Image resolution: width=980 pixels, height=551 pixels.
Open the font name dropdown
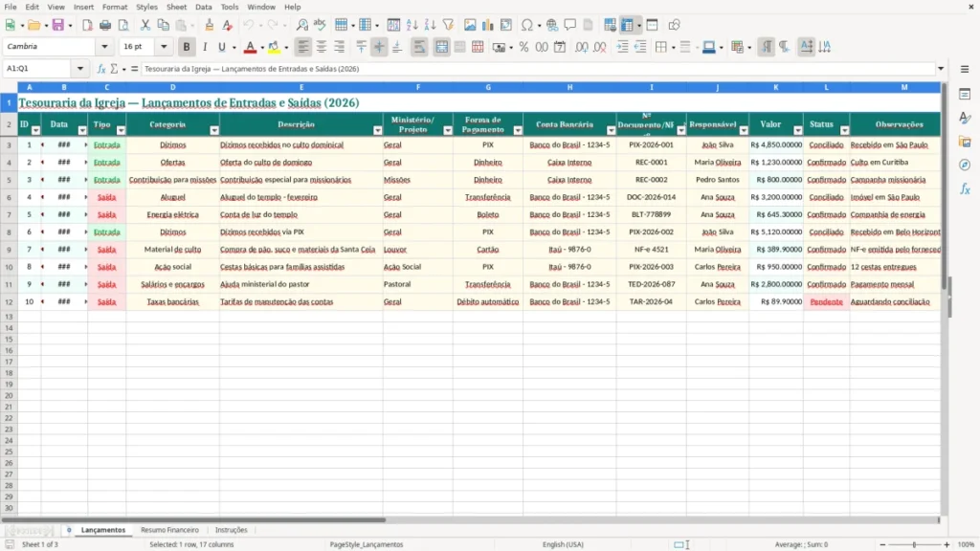[104, 47]
